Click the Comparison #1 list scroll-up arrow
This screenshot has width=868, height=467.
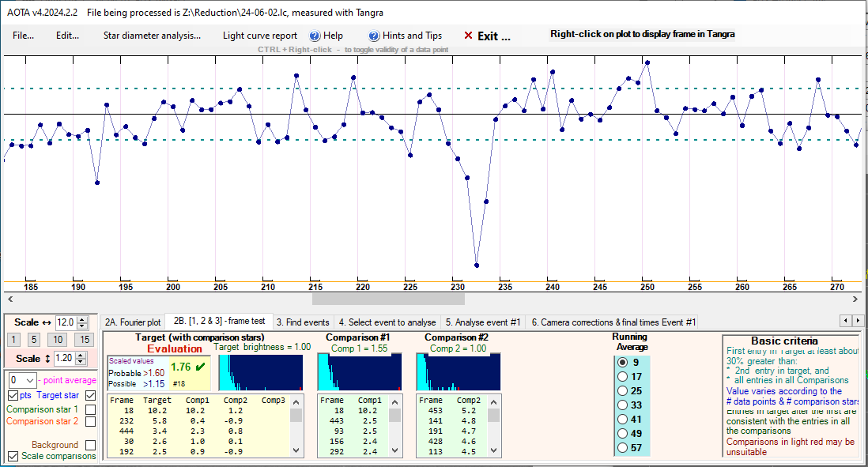pyautogui.click(x=394, y=402)
